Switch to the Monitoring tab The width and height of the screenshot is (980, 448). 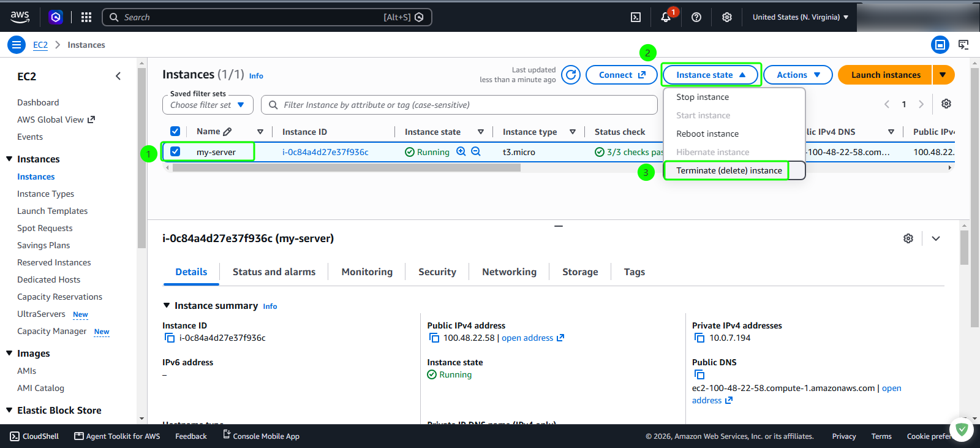click(367, 272)
